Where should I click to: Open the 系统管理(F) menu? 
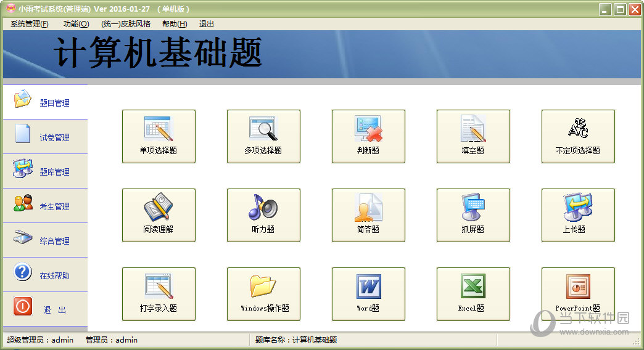pos(30,24)
